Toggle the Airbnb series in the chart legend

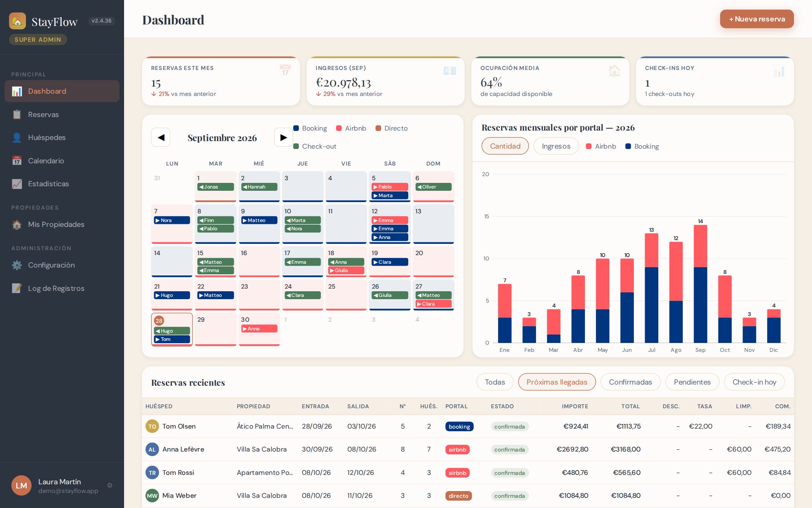601,146
